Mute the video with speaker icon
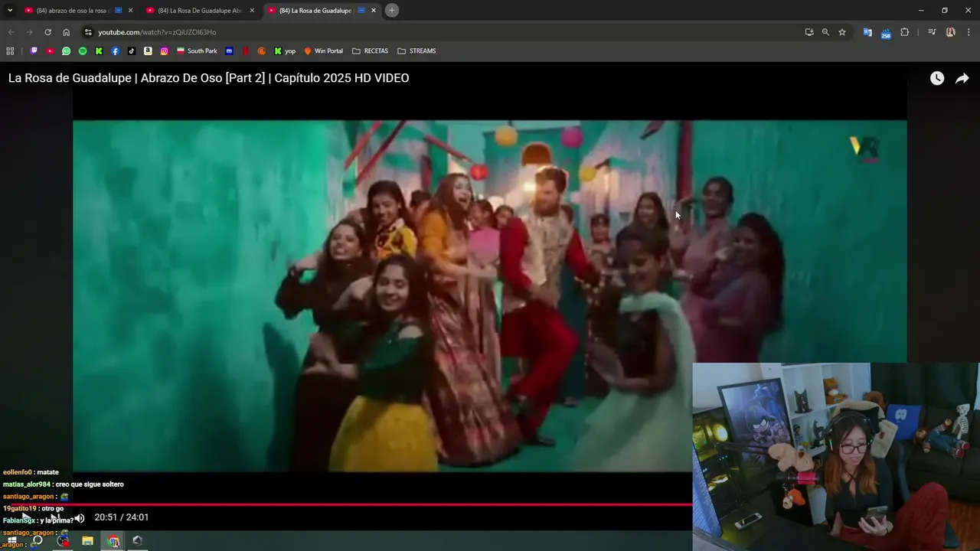 tap(79, 518)
